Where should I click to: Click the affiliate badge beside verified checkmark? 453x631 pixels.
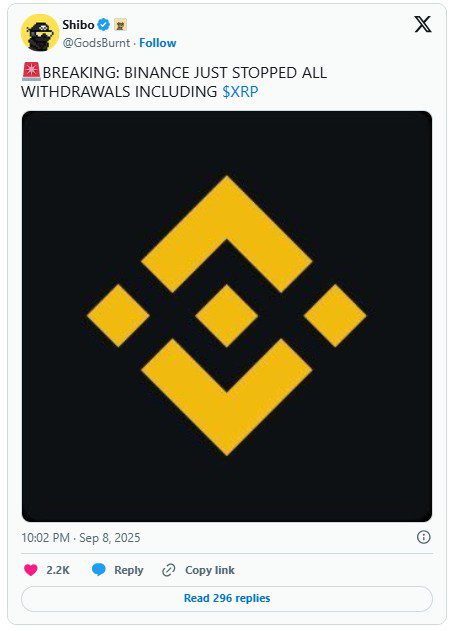(121, 25)
